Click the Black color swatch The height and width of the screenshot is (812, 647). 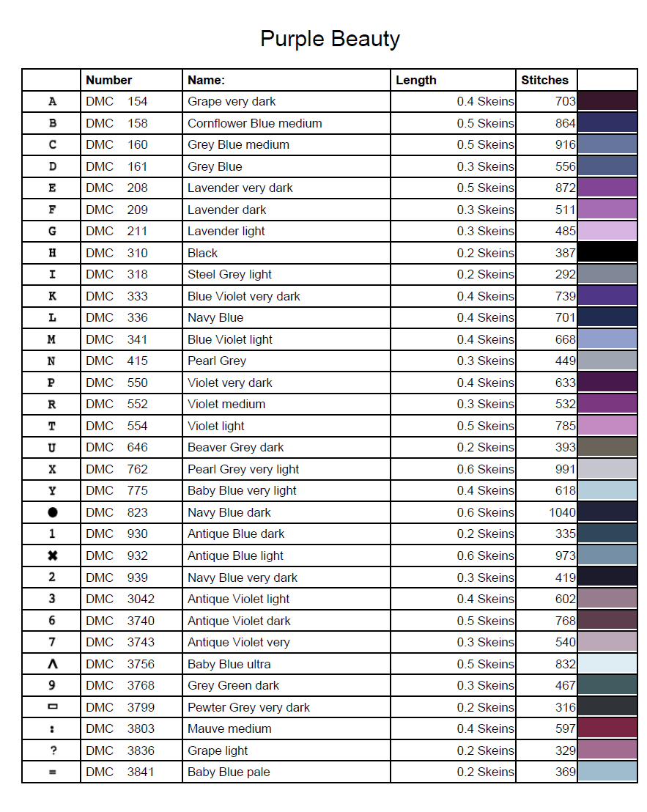[607, 253]
